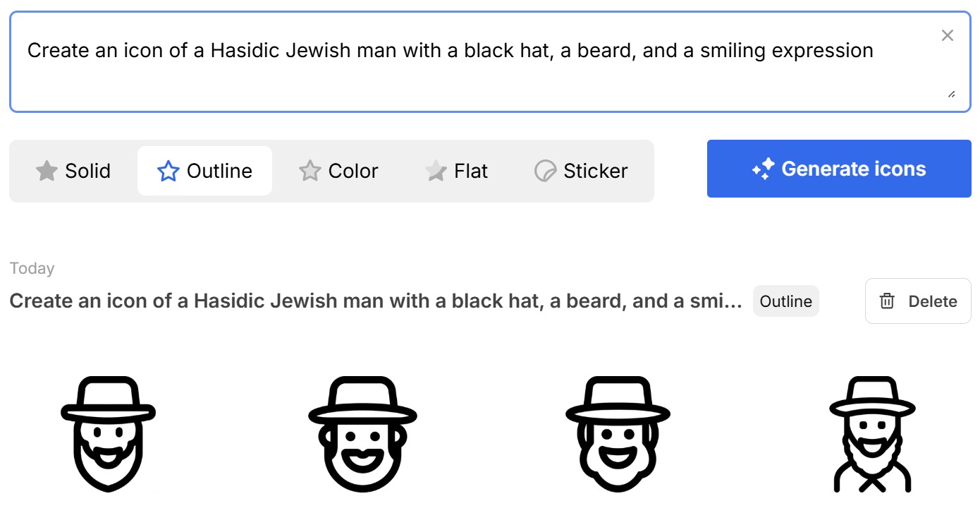Choose the fourth generated icon showing shoulders
The width and height of the screenshot is (980, 513).
[872, 433]
